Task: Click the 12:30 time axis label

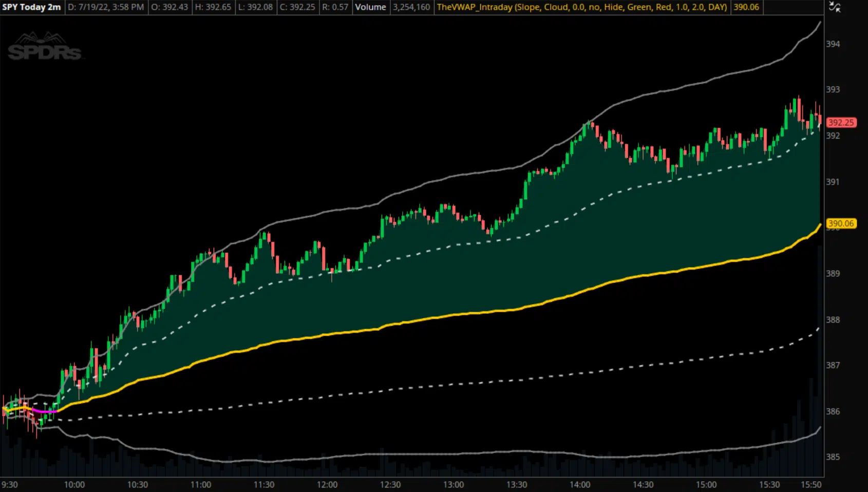Action: [390, 484]
